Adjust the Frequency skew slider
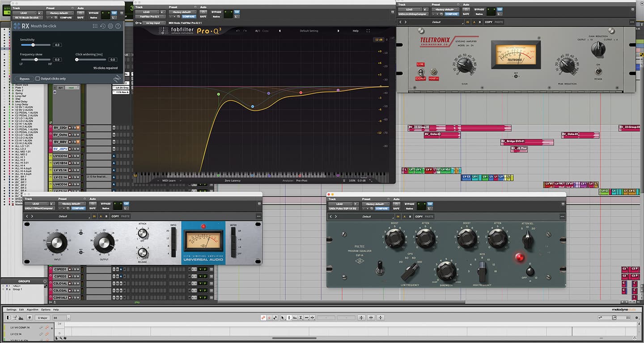The image size is (644, 343). (36, 60)
